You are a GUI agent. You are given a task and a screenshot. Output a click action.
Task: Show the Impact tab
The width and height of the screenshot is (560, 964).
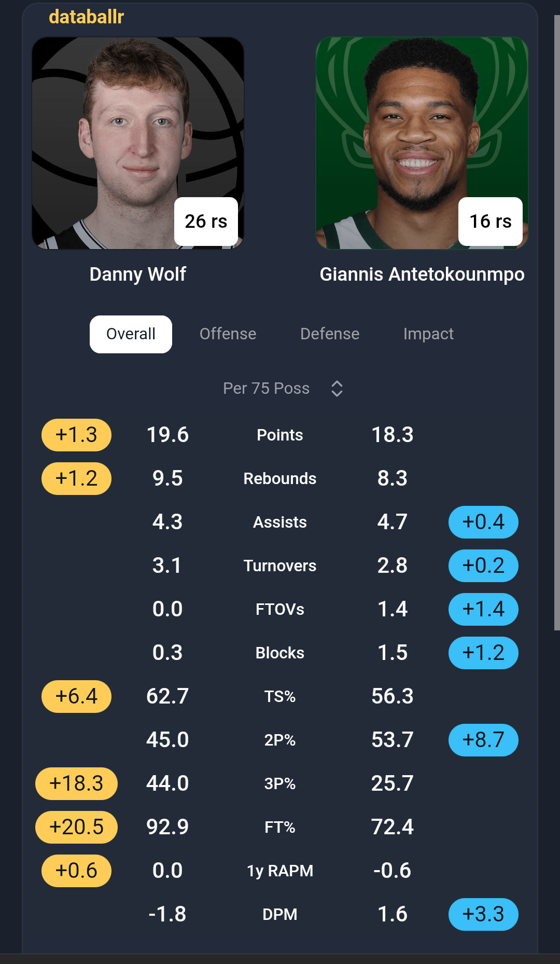click(428, 334)
